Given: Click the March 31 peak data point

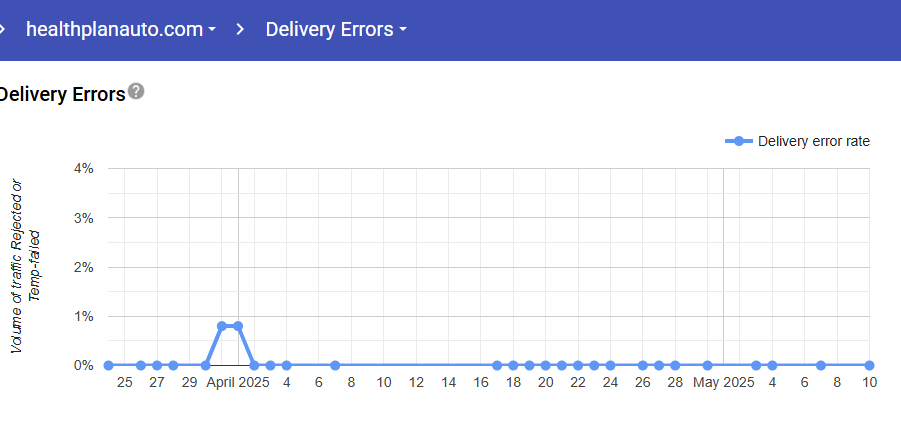Looking at the screenshot, I should [x=222, y=326].
